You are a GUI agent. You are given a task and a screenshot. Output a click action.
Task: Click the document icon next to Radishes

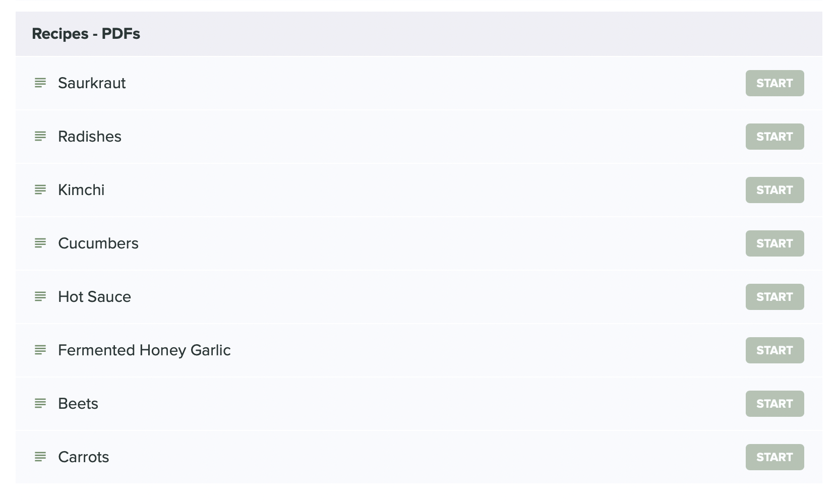click(40, 136)
